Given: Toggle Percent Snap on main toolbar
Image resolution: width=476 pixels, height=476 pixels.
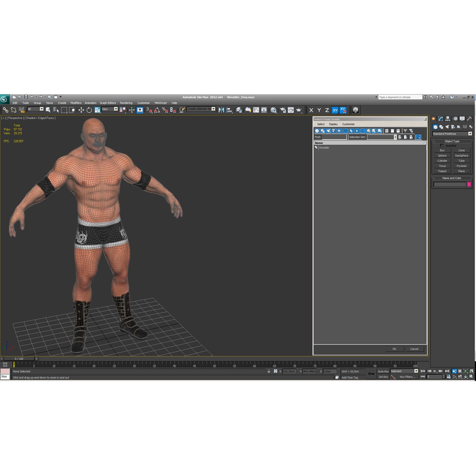Looking at the screenshot, I should click(165, 110).
